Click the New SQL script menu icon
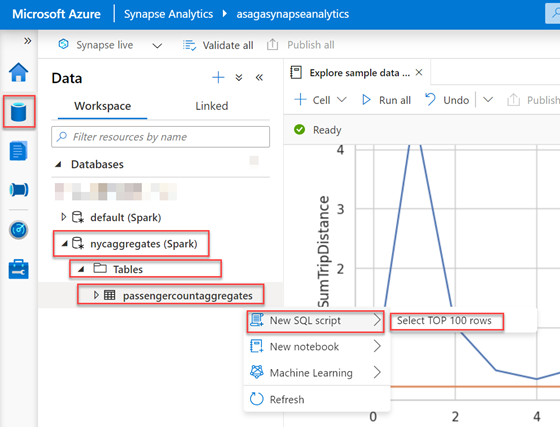 (x=256, y=320)
